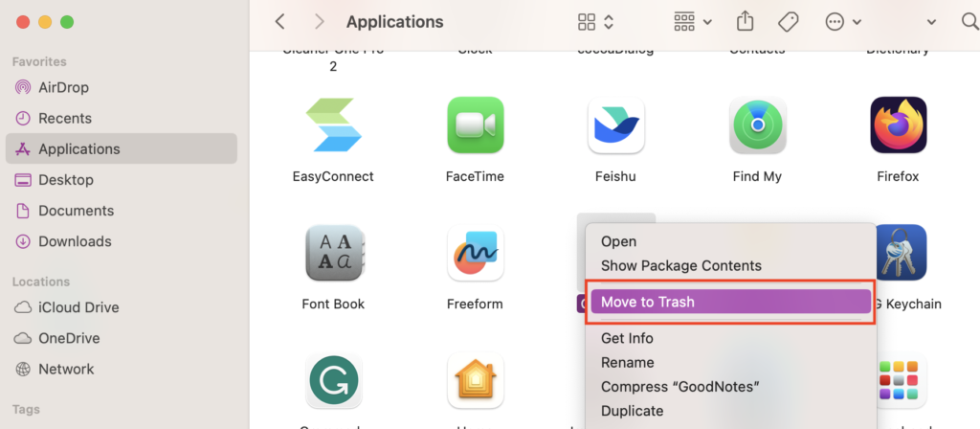Viewport: 980px width, 429px height.
Task: Select Get Info in the context menu
Action: [x=627, y=338]
